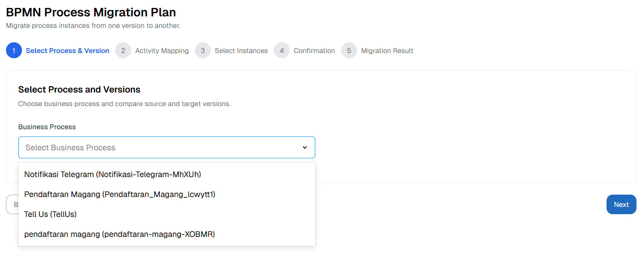
Task: Choose Notifikasi Telegram (Notifikasi-Telegram-MhXUh) option
Action: click(x=167, y=174)
